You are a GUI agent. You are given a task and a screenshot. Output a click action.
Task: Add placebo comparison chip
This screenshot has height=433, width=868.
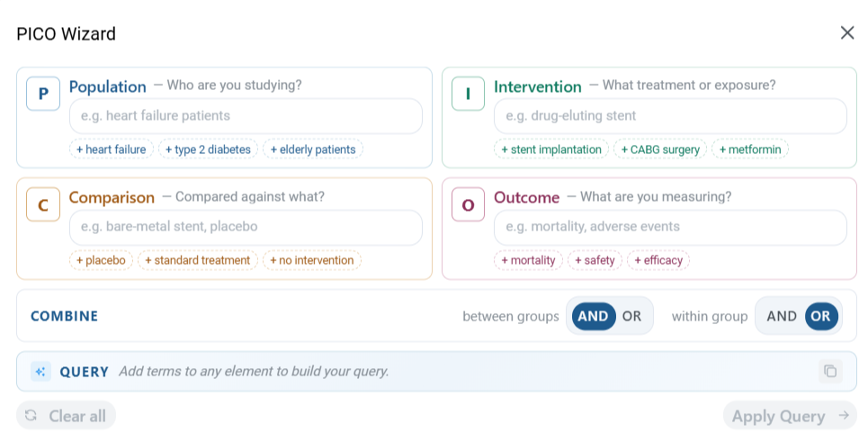tap(102, 260)
